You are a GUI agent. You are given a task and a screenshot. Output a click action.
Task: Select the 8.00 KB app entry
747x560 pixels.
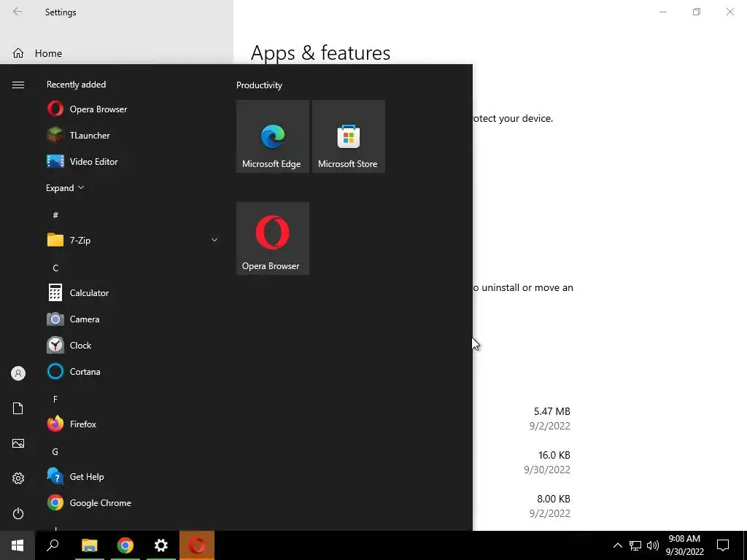[550, 506]
